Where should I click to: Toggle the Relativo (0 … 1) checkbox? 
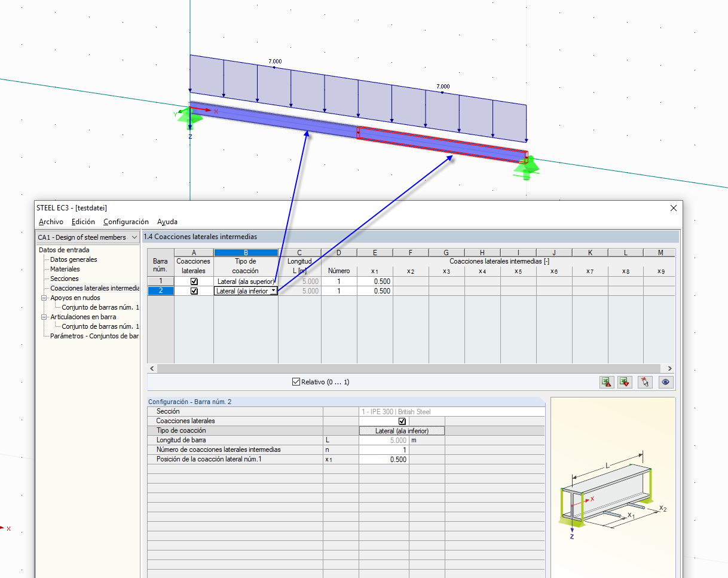(x=296, y=382)
